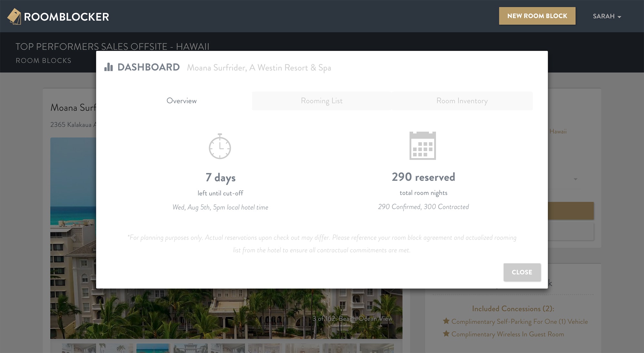Click the Roomblocker logo icon
Screen dimensions: 644x353
point(14,16)
